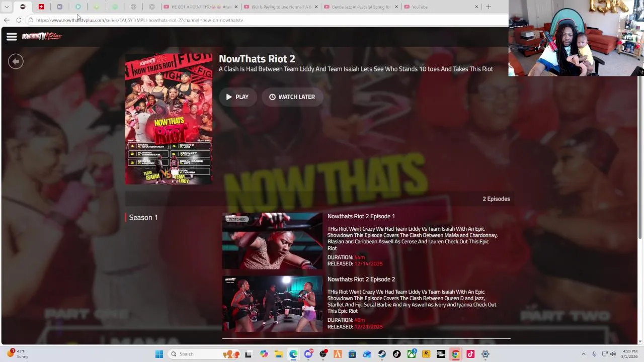
Task: Click the 12/14/2025 release date
Action: pyautogui.click(x=368, y=263)
